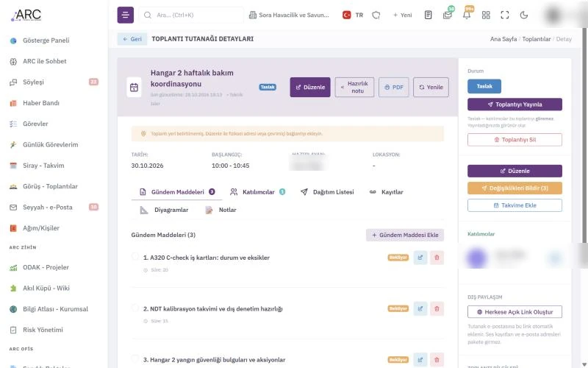Select the Notlar tab
The width and height of the screenshot is (588, 368).
click(x=221, y=210)
